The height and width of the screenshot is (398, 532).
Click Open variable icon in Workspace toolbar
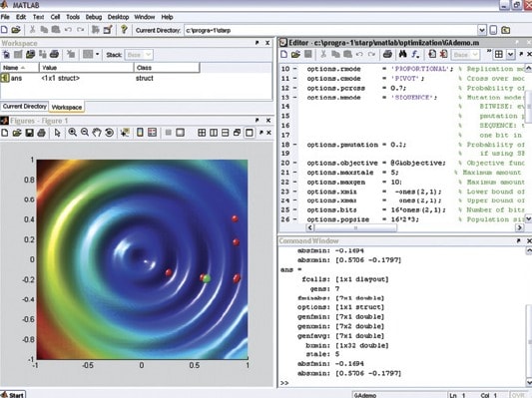[x=30, y=54]
